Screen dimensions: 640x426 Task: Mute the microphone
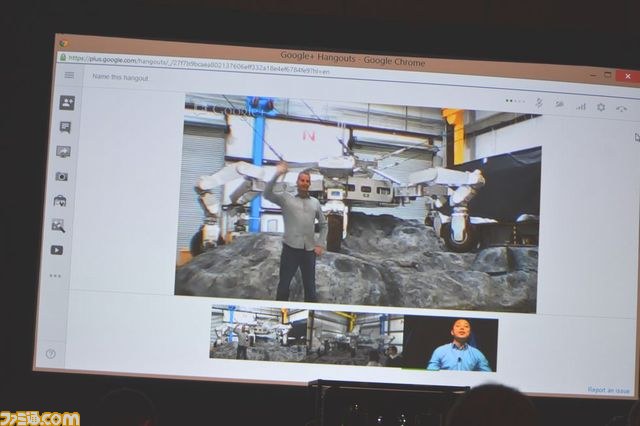[x=539, y=103]
